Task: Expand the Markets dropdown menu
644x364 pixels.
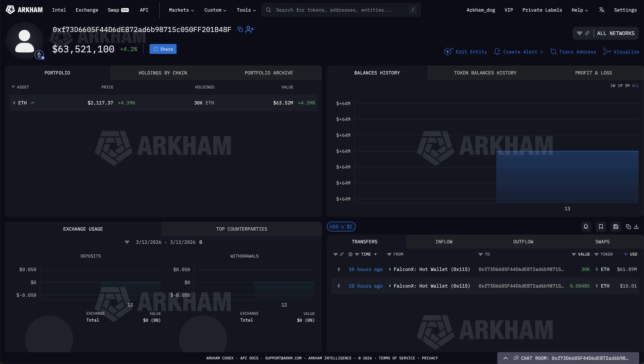Action: pyautogui.click(x=181, y=10)
